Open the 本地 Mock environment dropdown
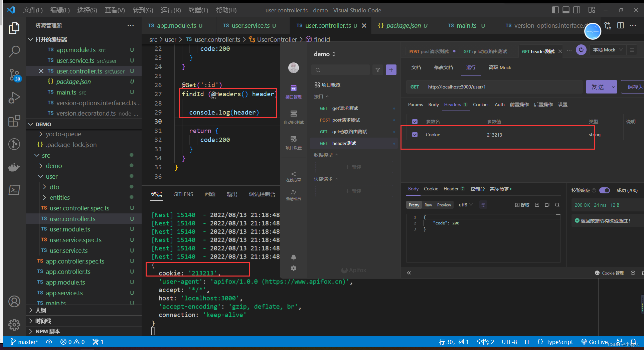Image resolution: width=644 pixels, height=350 pixels. point(608,50)
